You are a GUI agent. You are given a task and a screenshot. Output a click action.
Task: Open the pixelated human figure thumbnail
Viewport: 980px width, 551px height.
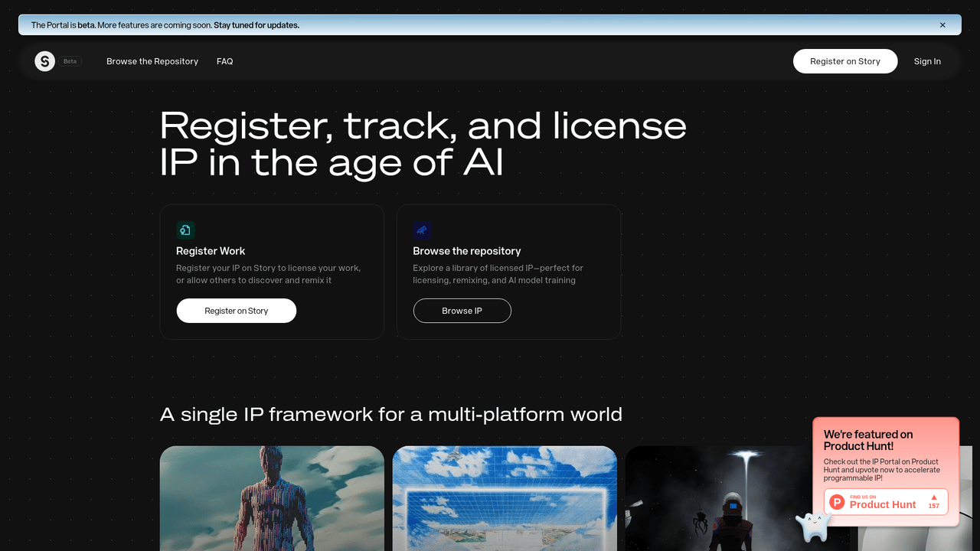pyautogui.click(x=272, y=498)
